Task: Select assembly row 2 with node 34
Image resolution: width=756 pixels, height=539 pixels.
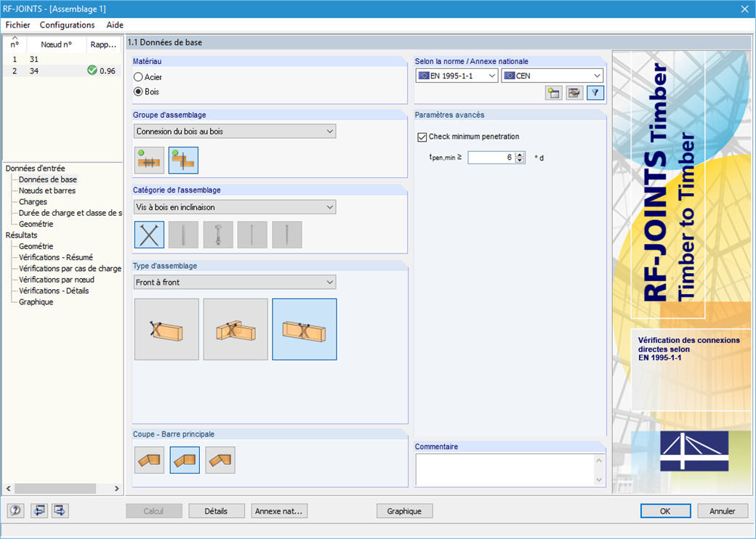Action: (63, 70)
